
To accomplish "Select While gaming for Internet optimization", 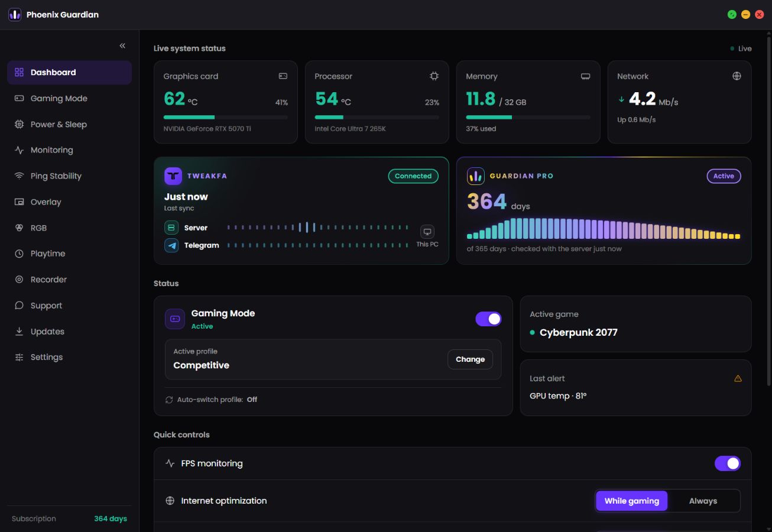I will pyautogui.click(x=631, y=501).
